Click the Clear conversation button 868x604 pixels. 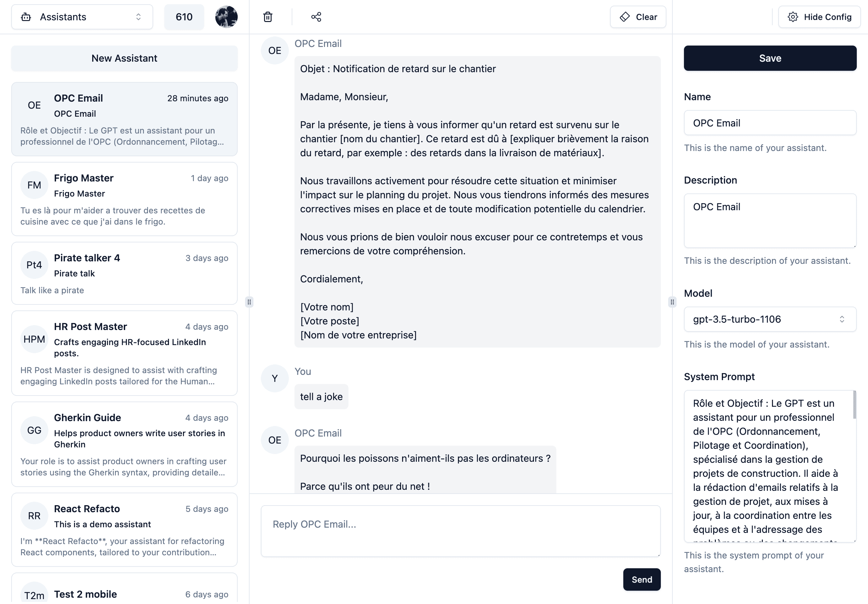[x=638, y=17]
